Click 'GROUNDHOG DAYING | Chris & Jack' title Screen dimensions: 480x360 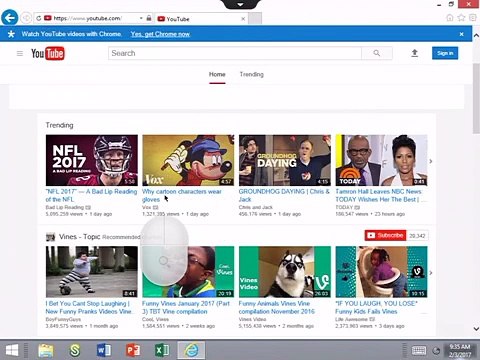click(284, 196)
